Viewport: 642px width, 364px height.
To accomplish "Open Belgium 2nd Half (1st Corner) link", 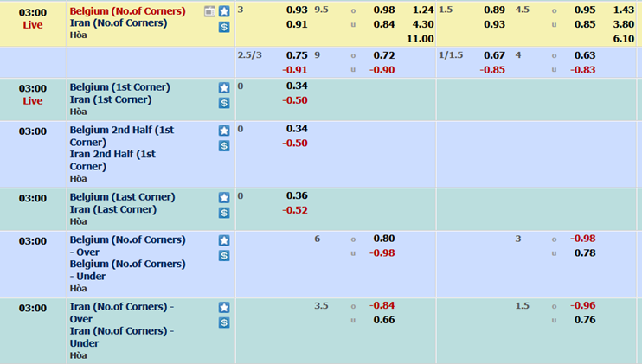I will 122,136.
